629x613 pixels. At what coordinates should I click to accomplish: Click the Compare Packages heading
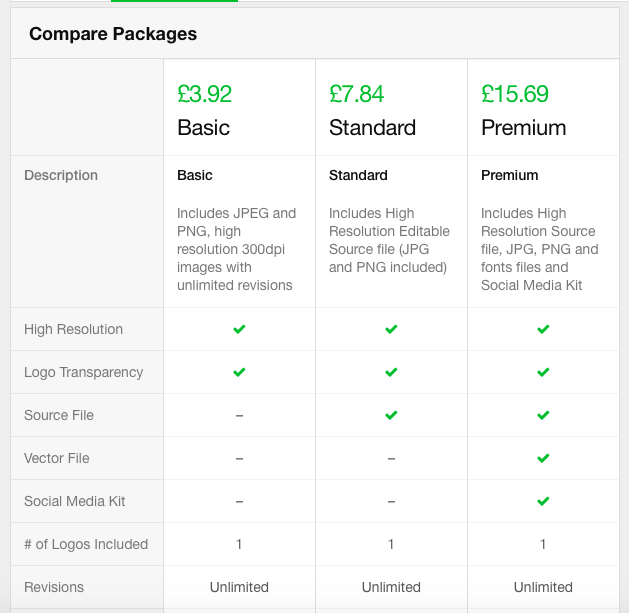[113, 34]
